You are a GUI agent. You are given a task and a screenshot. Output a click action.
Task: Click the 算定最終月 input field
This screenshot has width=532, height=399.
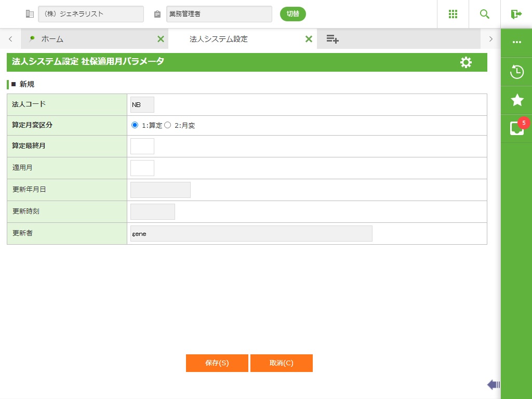coord(142,147)
